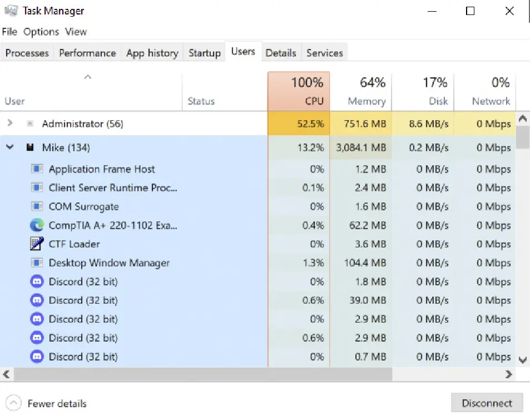Click the Mike user account icon

30,147
